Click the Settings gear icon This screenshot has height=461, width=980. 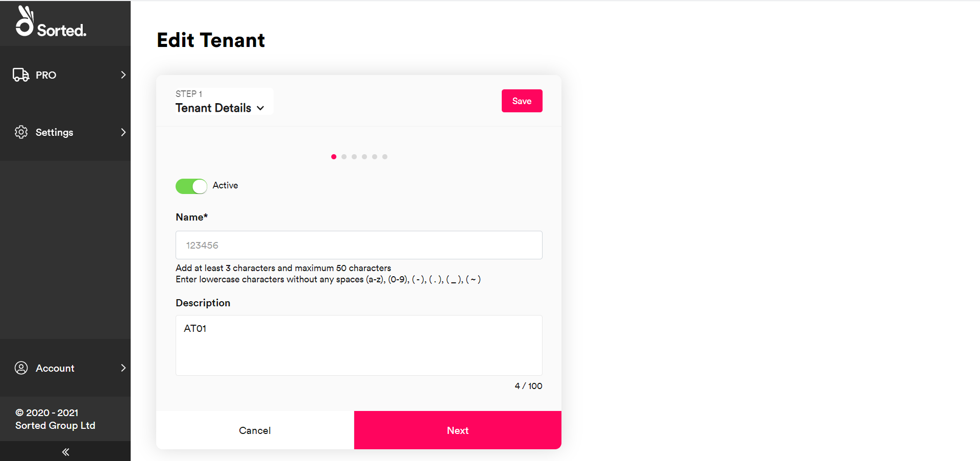click(21, 132)
